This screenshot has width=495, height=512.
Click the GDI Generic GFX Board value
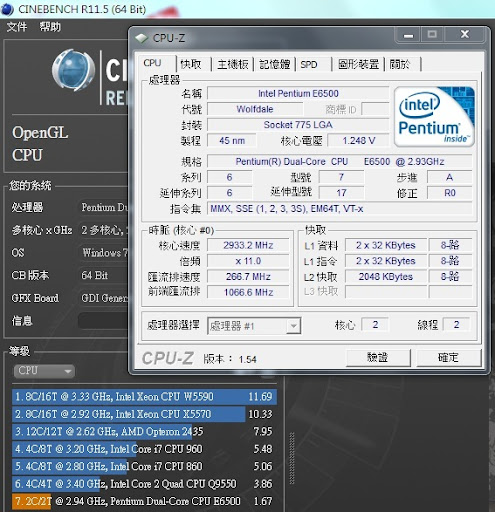click(x=103, y=298)
